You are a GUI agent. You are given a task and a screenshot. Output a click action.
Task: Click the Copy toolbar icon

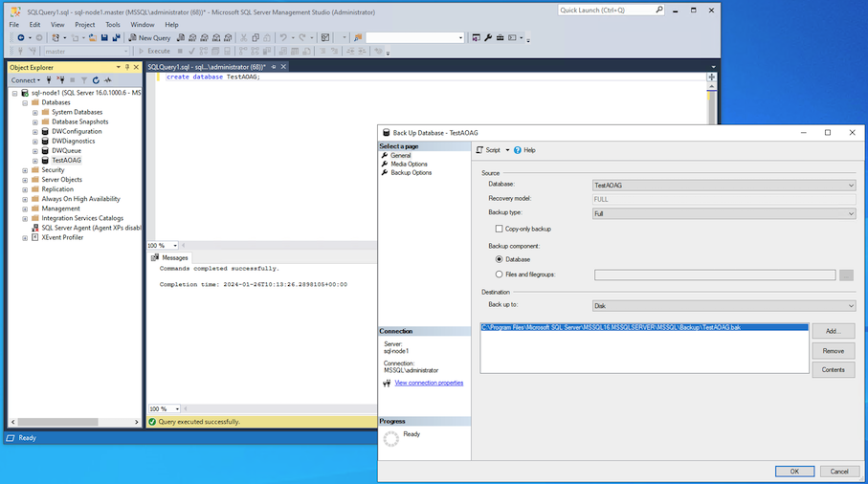(x=256, y=37)
